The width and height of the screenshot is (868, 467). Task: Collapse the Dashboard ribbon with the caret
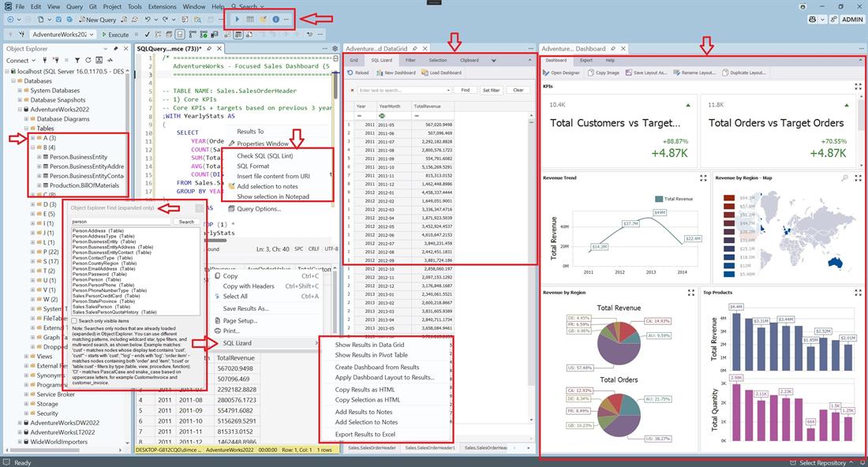click(x=860, y=60)
